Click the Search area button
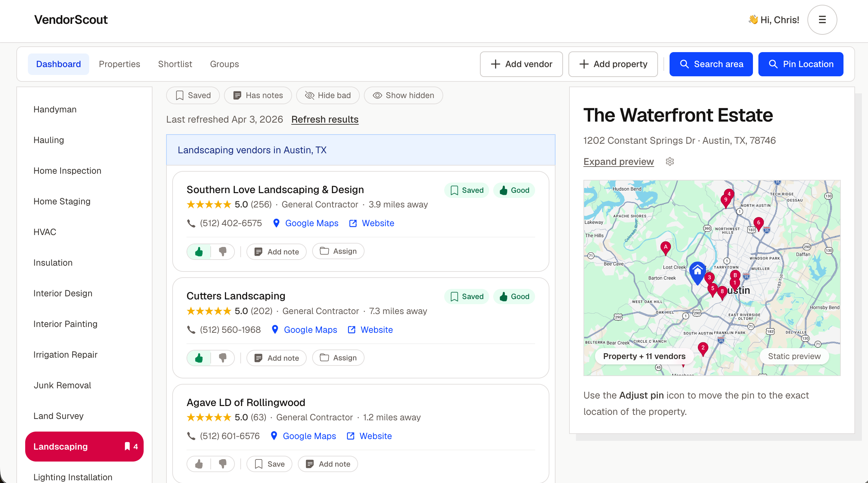The width and height of the screenshot is (868, 483). [x=711, y=64]
